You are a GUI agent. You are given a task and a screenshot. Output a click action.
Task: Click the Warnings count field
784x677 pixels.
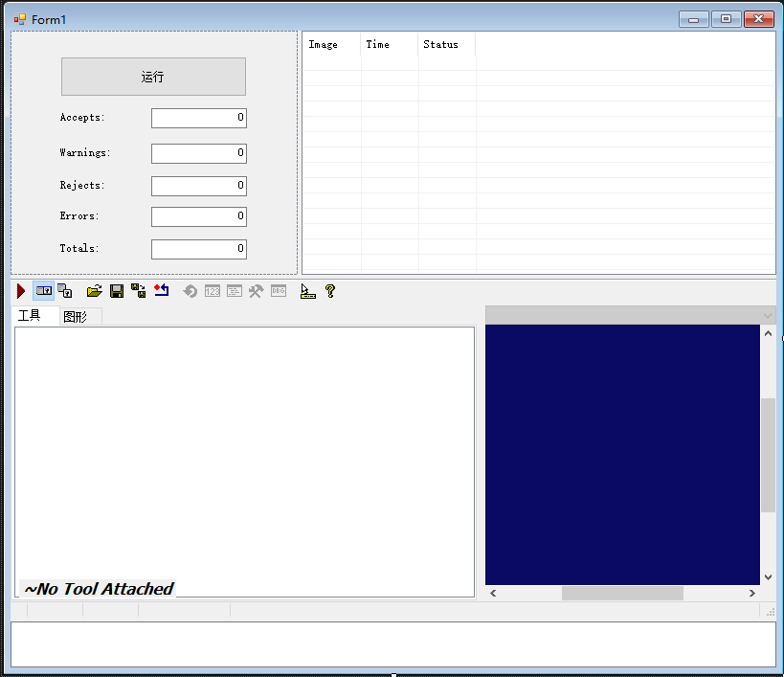click(x=199, y=153)
